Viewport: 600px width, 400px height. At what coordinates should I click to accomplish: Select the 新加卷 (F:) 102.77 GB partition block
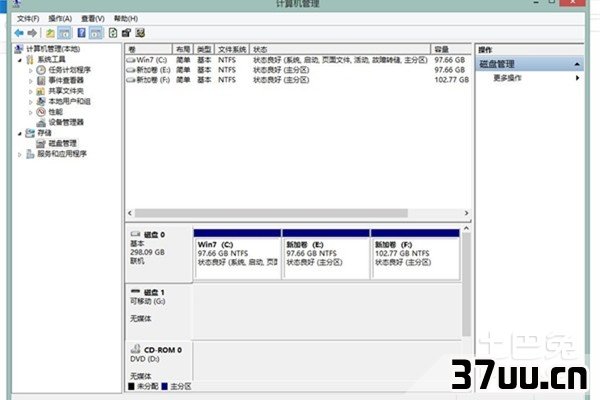415,254
